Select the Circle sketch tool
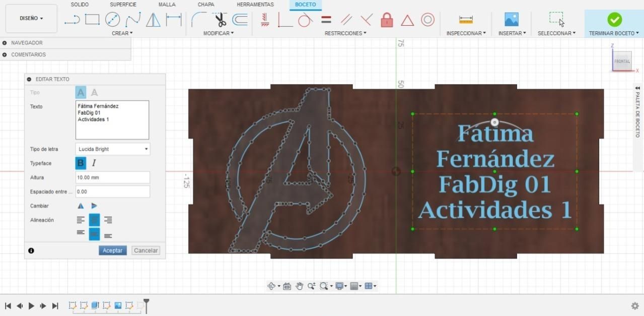 point(112,20)
